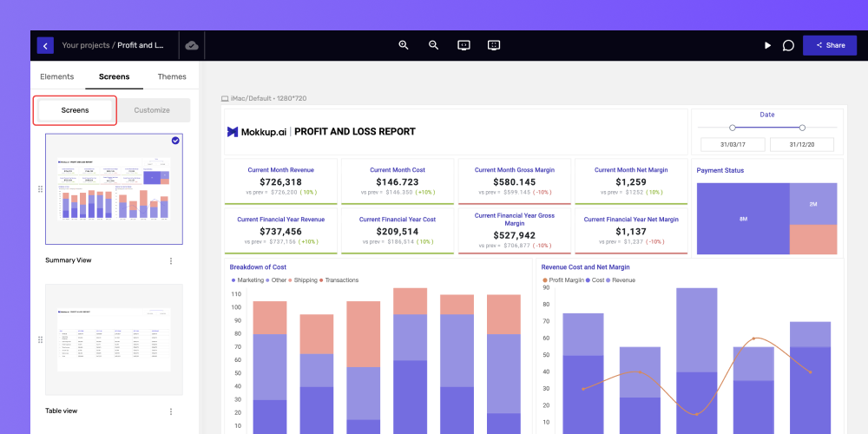Click the left Date slider handle
This screenshot has height=434, width=868.
[733, 128]
